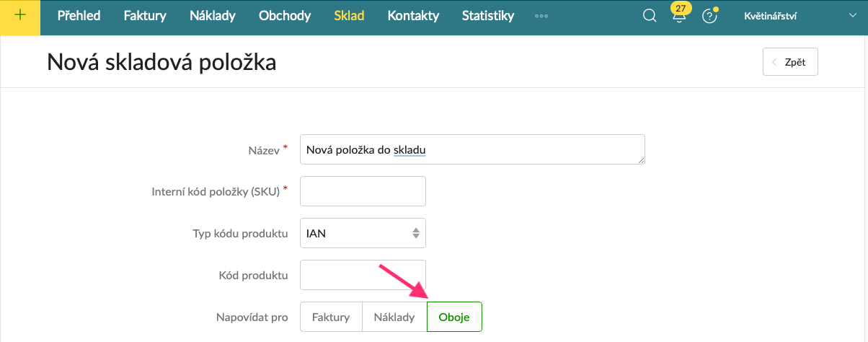
Task: Open the Typ kódu produktu dropdown
Action: pyautogui.click(x=363, y=233)
